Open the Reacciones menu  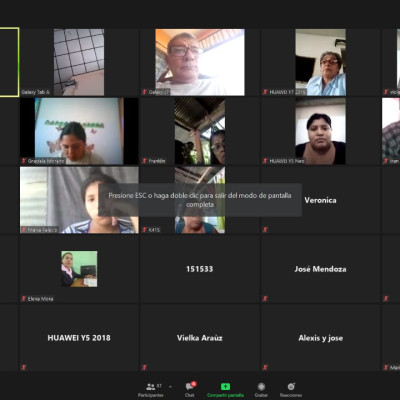click(291, 390)
